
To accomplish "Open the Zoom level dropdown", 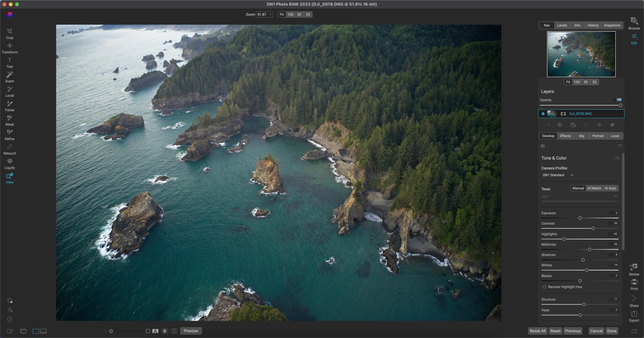I will coord(264,14).
